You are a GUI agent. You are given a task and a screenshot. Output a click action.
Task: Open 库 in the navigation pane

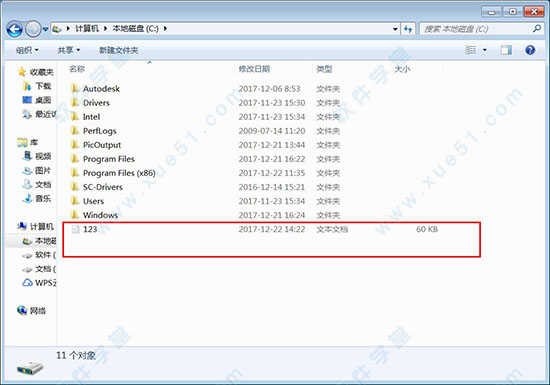click(x=34, y=142)
